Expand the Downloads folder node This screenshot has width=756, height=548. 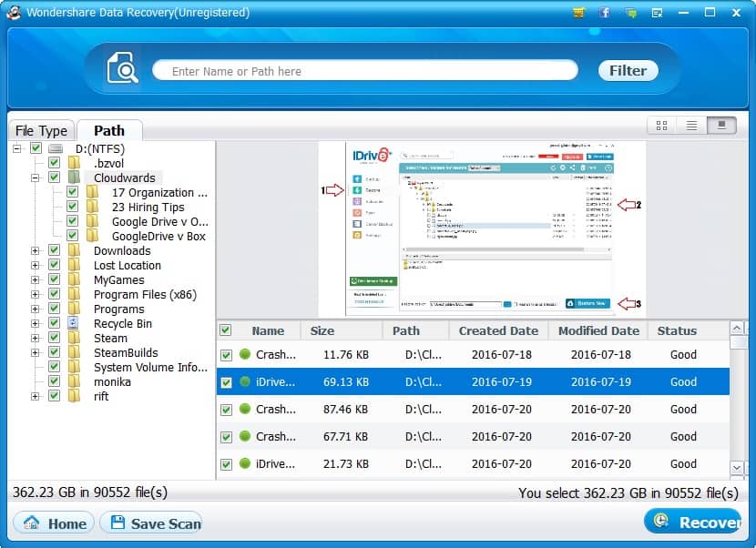[x=35, y=250]
